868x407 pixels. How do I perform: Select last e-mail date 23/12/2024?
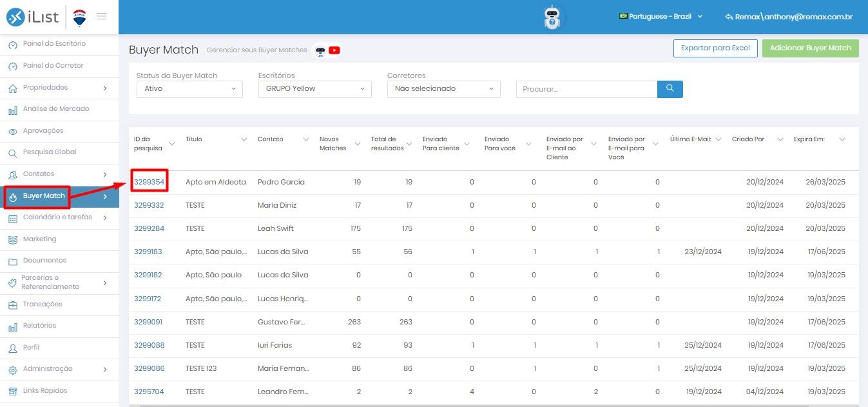tap(703, 252)
